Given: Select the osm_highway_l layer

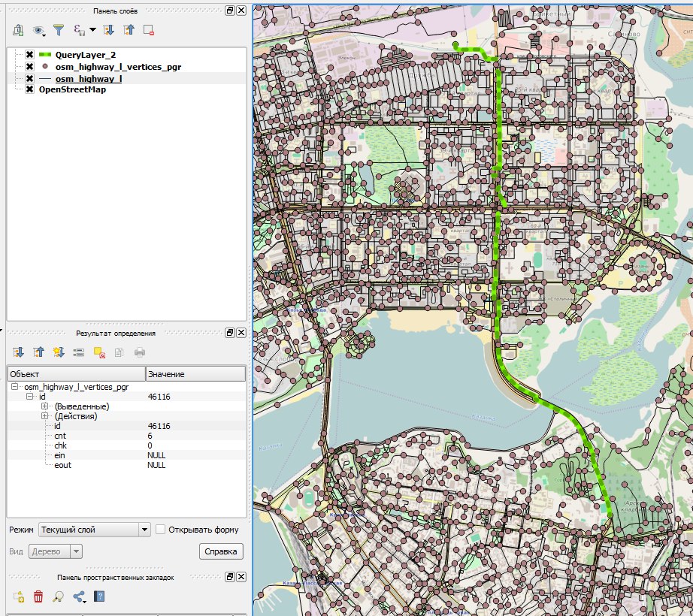Looking at the screenshot, I should 89,79.
